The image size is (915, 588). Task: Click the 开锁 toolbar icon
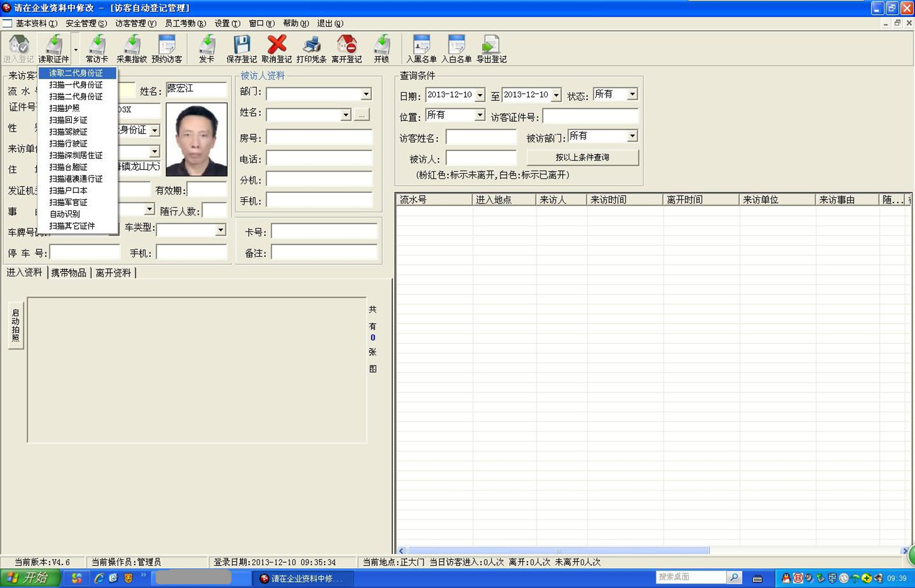pyautogui.click(x=382, y=49)
